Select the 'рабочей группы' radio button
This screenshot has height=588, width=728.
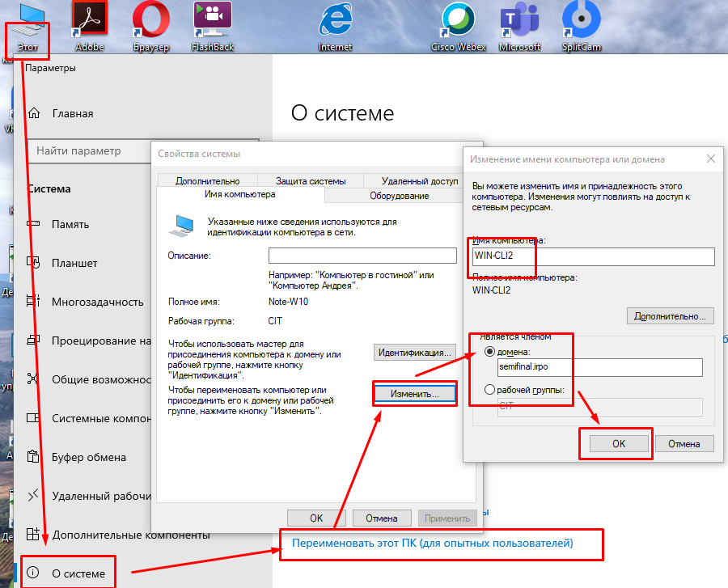[x=489, y=391]
